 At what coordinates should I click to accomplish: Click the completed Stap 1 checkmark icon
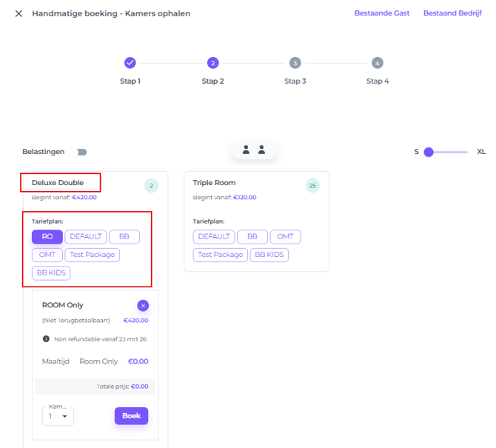[x=130, y=63]
